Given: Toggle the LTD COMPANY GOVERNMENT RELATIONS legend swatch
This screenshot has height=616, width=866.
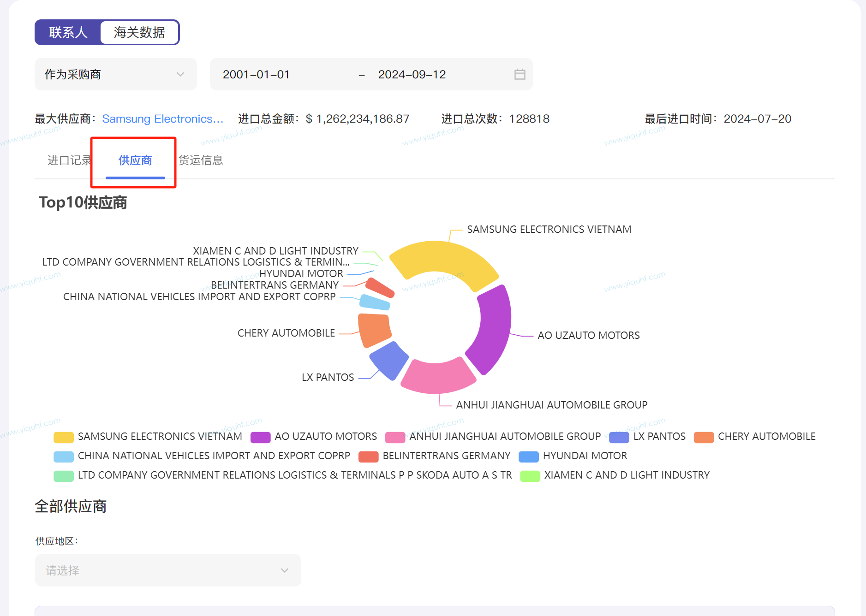Looking at the screenshot, I should [64, 476].
